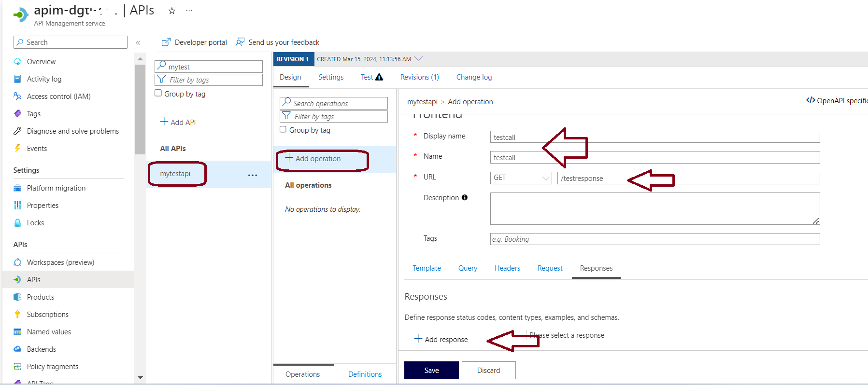
Task: Click the Tags input field
Action: click(x=655, y=239)
